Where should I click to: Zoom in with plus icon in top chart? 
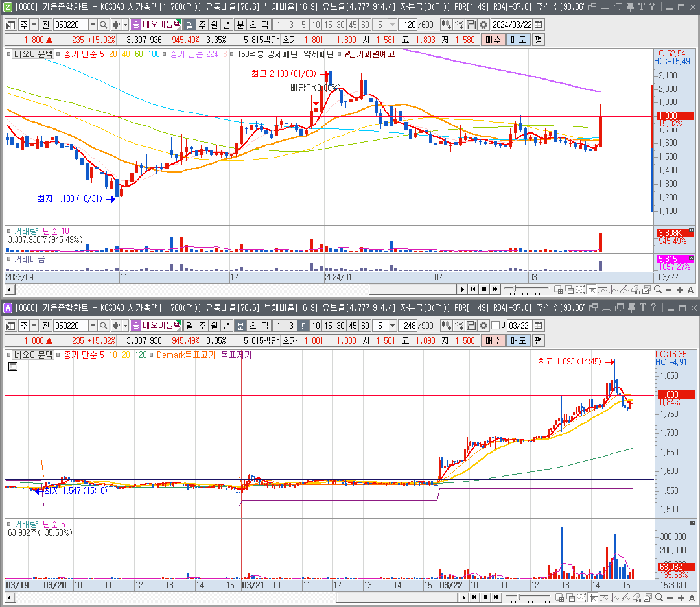pos(679,290)
